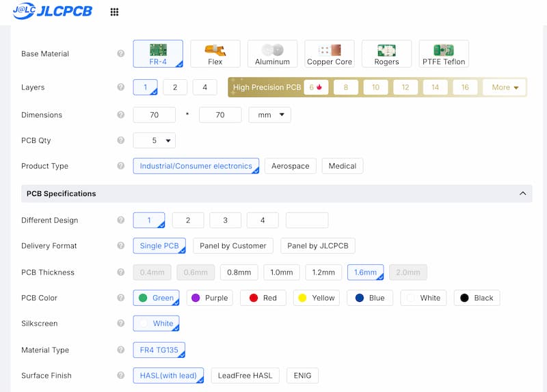
Task: Open help icon for PCB Qty
Action: [121, 140]
